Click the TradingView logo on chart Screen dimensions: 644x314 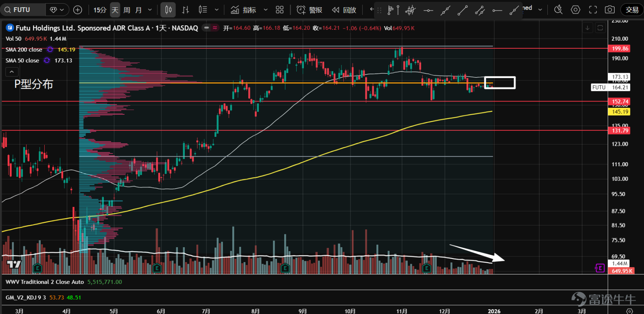(14, 264)
